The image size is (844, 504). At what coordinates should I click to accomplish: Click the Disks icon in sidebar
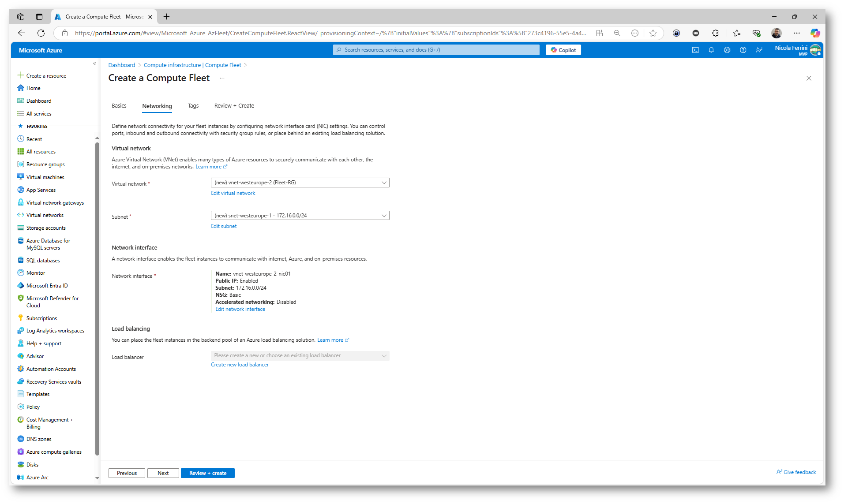click(x=21, y=464)
